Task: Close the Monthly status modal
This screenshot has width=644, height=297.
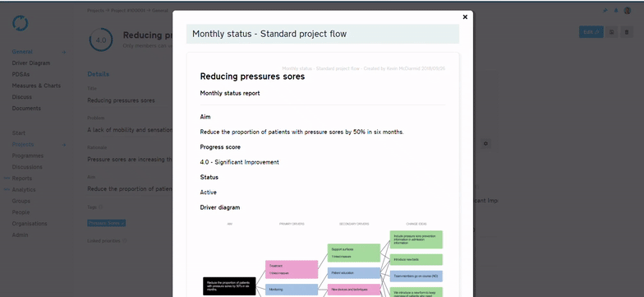Action: [465, 16]
